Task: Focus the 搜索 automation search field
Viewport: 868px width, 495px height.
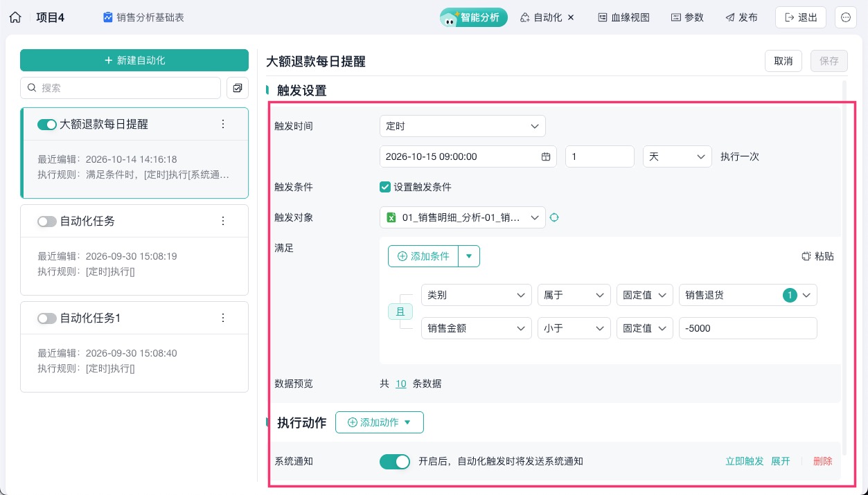Action: click(121, 88)
